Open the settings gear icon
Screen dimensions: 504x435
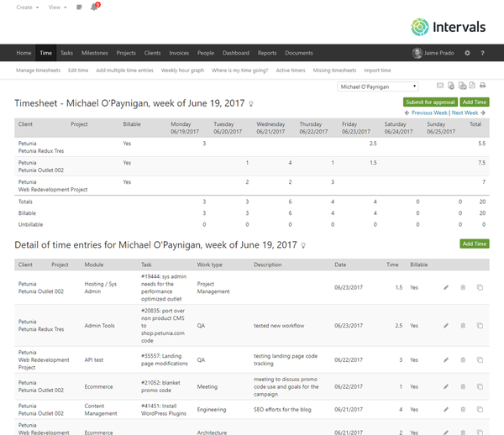point(467,53)
